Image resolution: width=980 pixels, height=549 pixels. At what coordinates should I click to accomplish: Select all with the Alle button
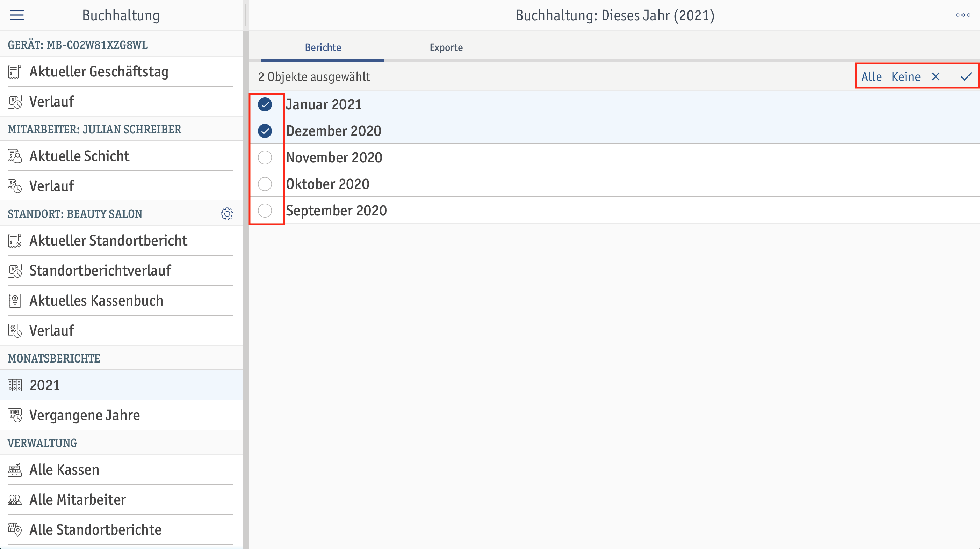(871, 77)
